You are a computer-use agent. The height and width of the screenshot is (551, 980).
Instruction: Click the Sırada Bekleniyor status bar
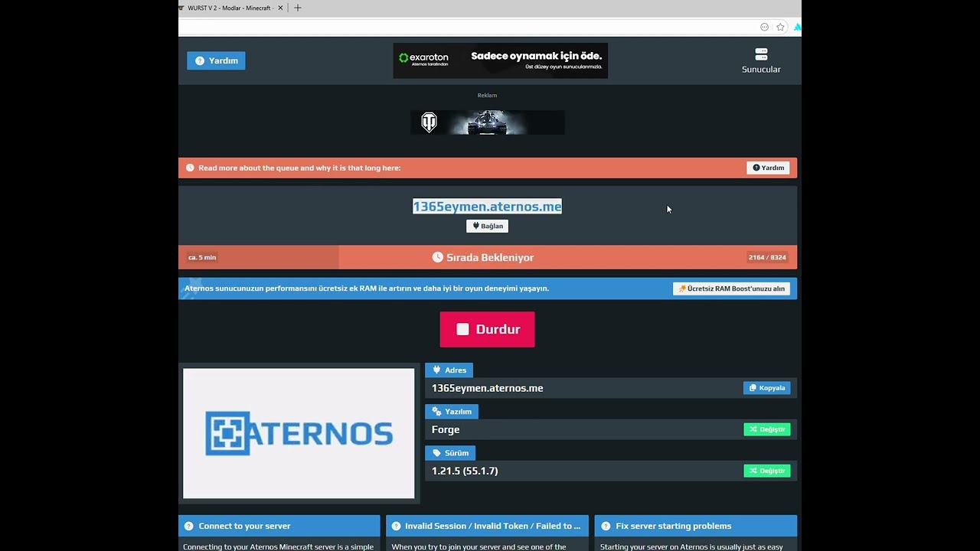coord(488,257)
